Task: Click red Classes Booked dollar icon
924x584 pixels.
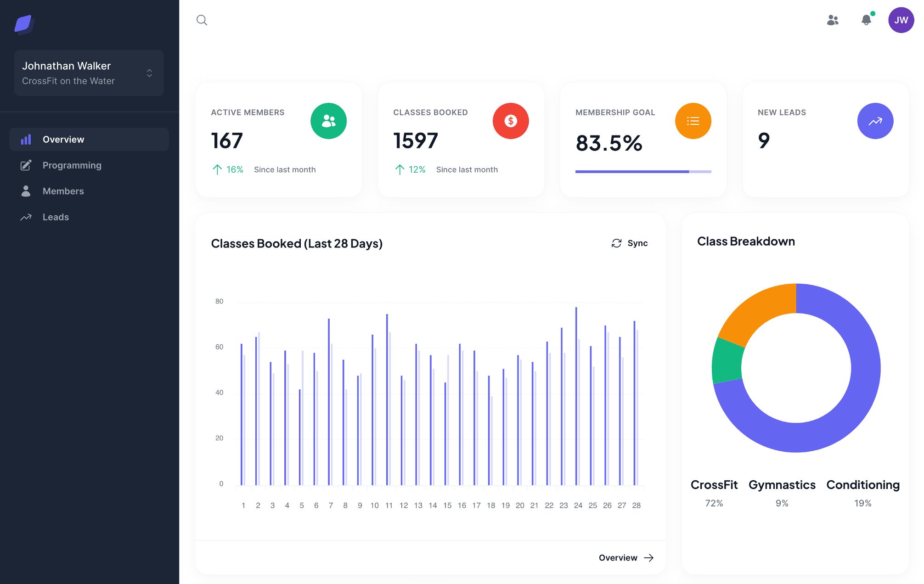Action: click(511, 121)
